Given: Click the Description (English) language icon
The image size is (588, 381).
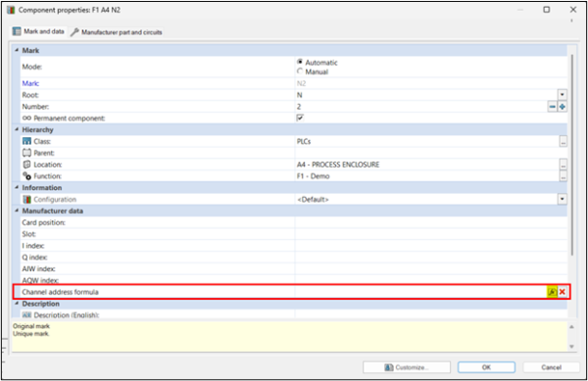Looking at the screenshot, I should coord(26,315).
